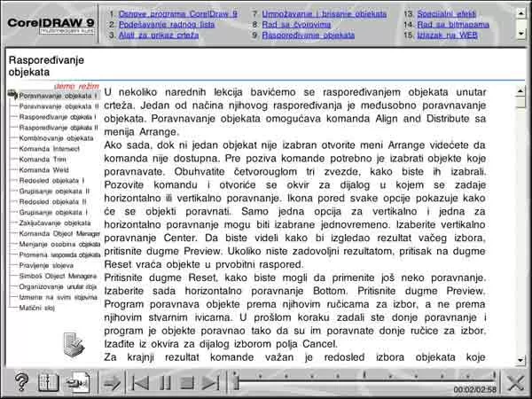Click the elapsed time readout 00:02/02:58
Screen dimensions: 532x399
coord(474,389)
